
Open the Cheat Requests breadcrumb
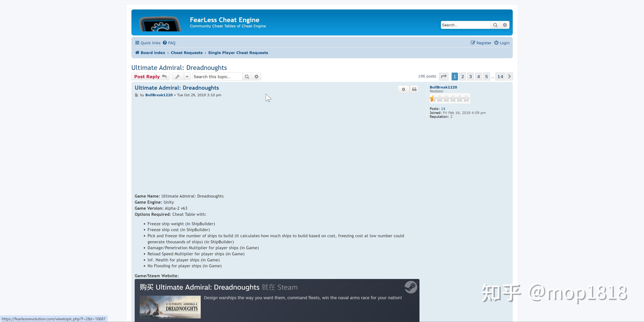[x=187, y=53]
